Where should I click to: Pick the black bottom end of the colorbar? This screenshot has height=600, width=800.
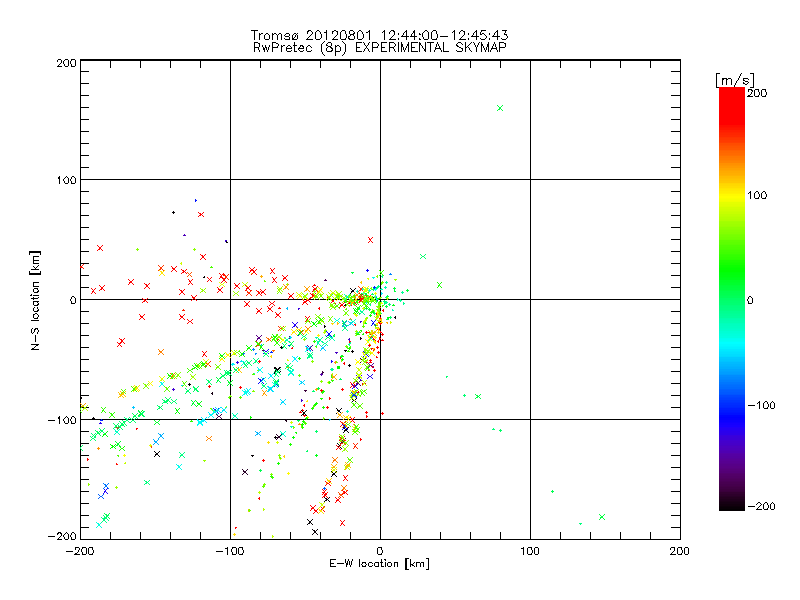pyautogui.click(x=732, y=503)
